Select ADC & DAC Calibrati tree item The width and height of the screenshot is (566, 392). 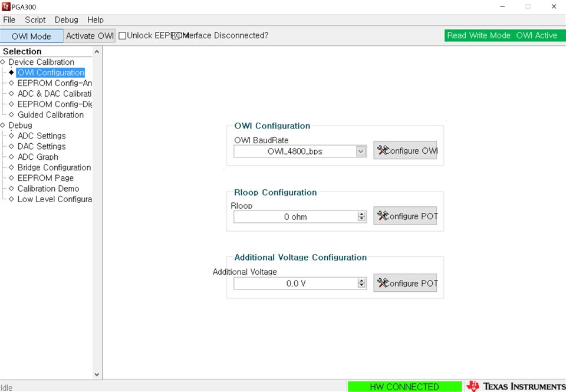click(54, 94)
